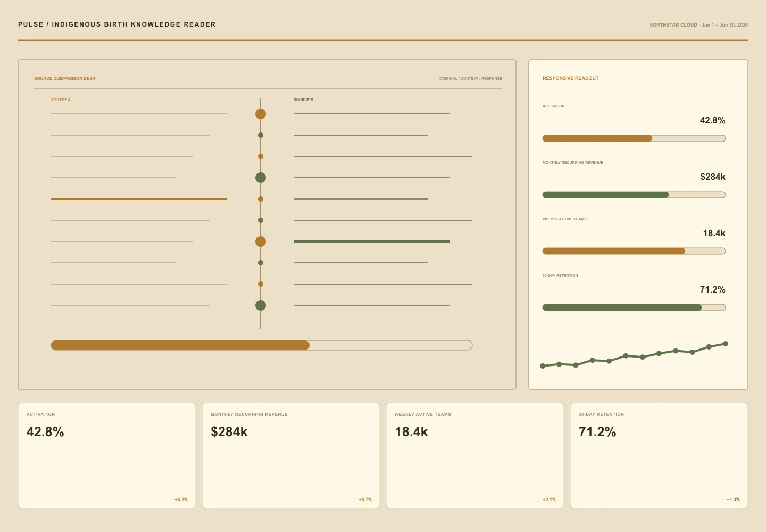766x532 pixels.
Task: Click the Original / Context / Response label
Action: (471, 78)
